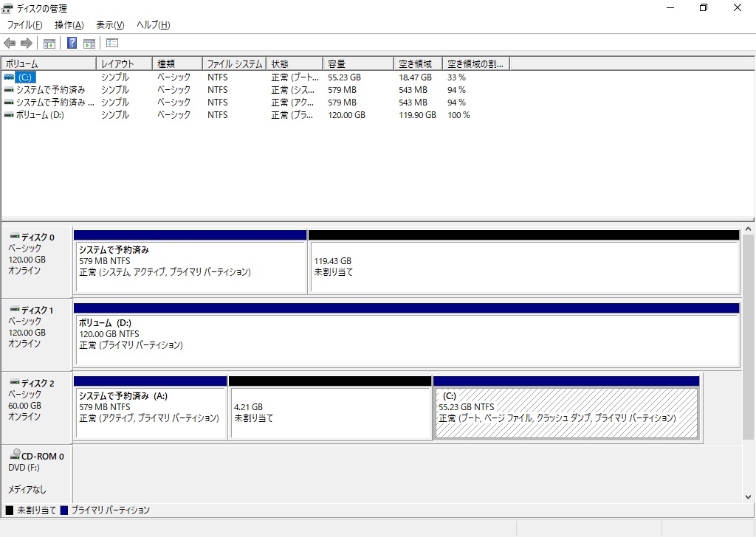Click the blue プライマリ パーティション legend swatch
Viewport: 756px width, 537px height.
(x=64, y=510)
